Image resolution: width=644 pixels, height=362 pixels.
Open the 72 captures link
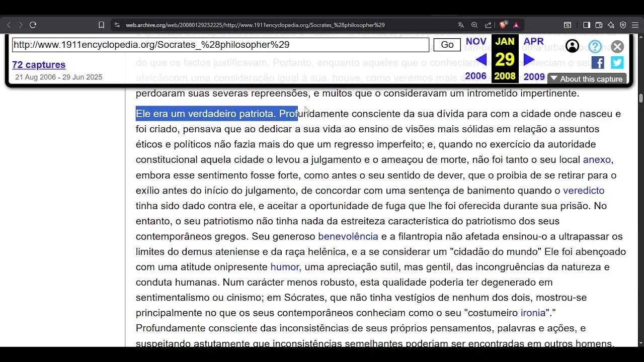point(39,65)
